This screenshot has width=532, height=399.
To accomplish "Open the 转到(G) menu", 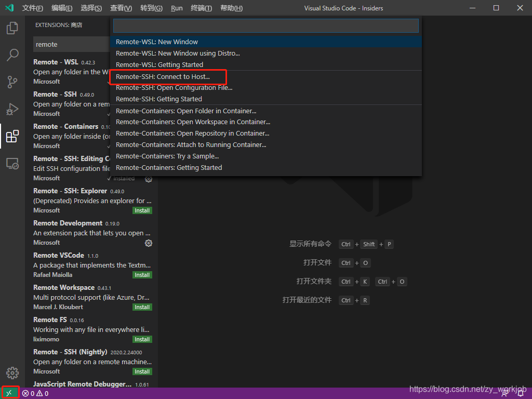I will tap(151, 8).
